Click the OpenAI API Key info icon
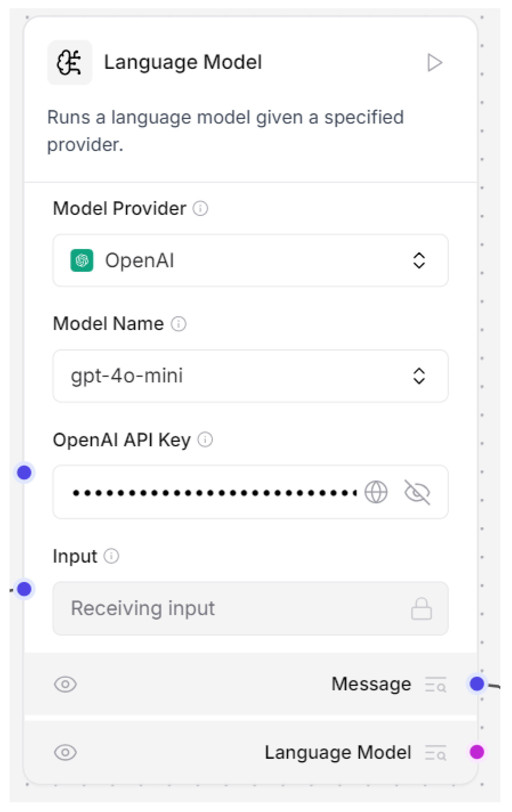This screenshot has height=812, width=512. pyautogui.click(x=205, y=439)
